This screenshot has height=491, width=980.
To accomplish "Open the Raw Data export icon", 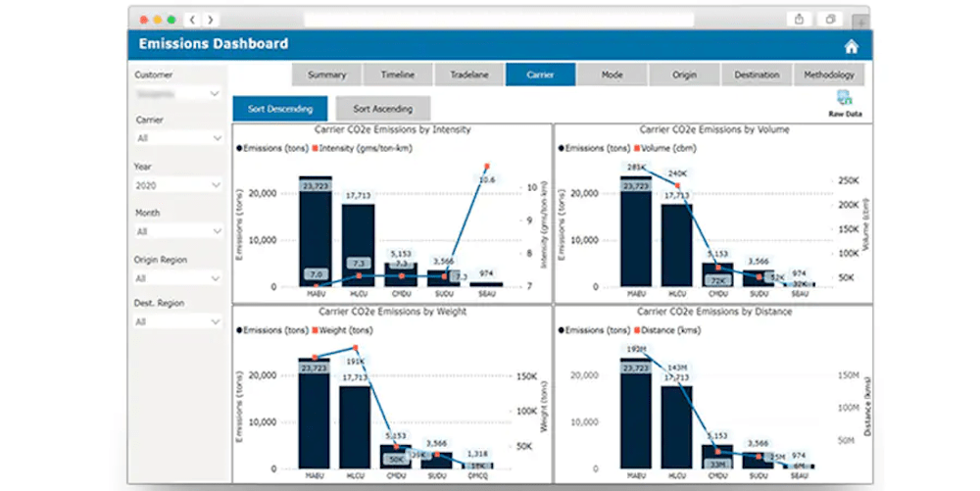I will pos(843,98).
